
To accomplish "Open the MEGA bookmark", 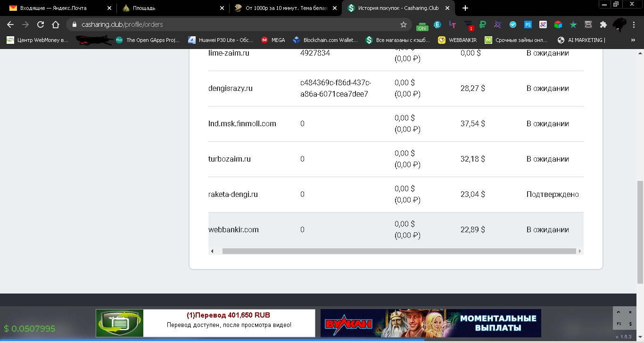I will click(x=273, y=40).
